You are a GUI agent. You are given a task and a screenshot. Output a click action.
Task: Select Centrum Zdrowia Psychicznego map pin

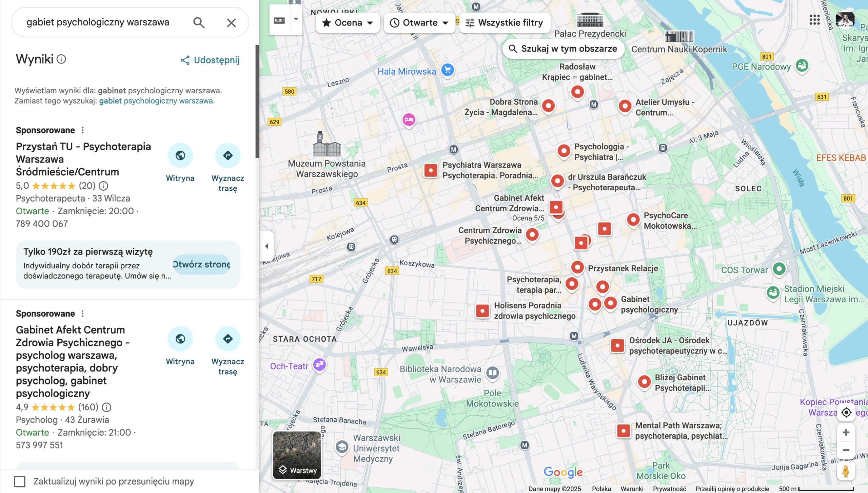click(x=532, y=234)
